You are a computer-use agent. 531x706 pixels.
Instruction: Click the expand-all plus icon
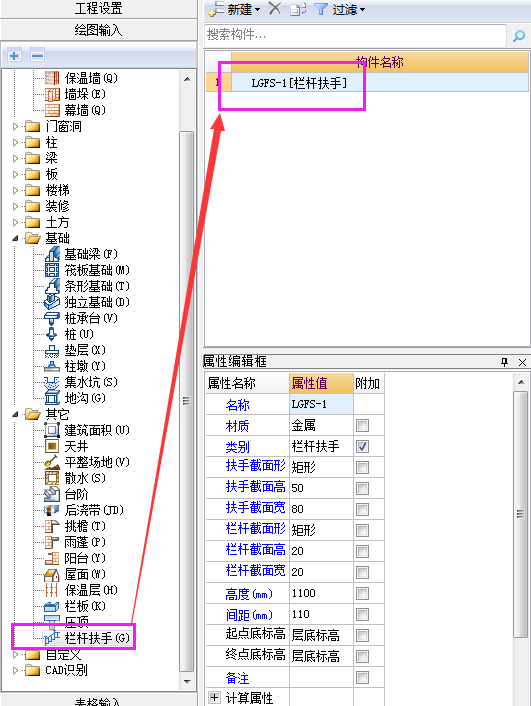point(14,56)
